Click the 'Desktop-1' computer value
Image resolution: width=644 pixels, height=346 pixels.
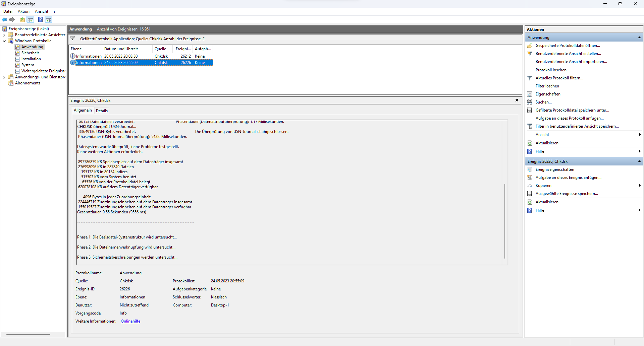click(220, 305)
